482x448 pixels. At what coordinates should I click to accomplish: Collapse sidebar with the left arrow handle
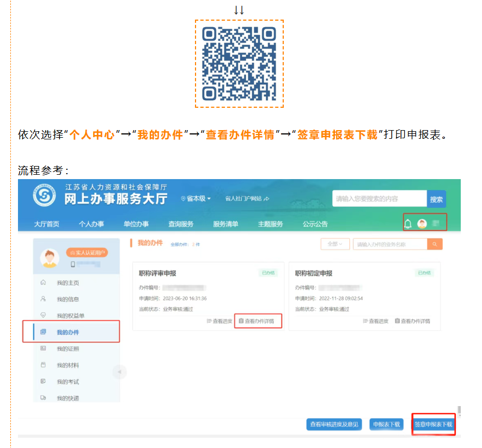coord(120,372)
